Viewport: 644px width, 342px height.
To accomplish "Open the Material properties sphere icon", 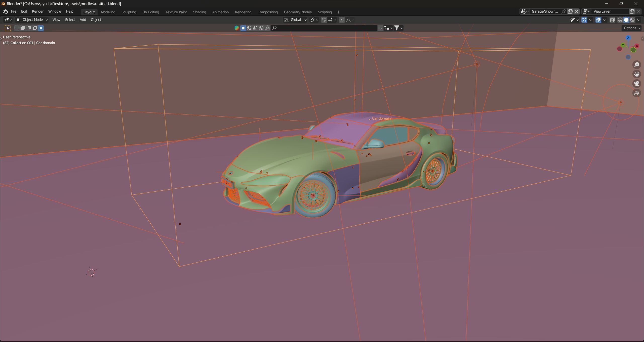I will (x=249, y=28).
